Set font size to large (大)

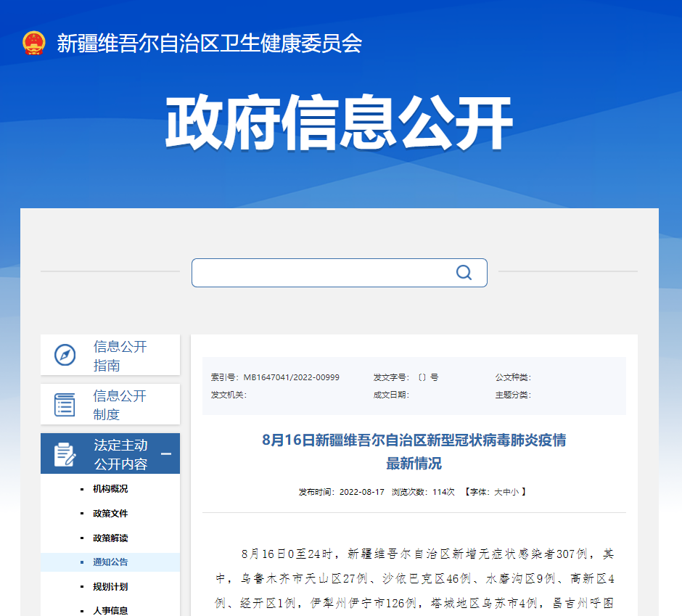(x=498, y=492)
